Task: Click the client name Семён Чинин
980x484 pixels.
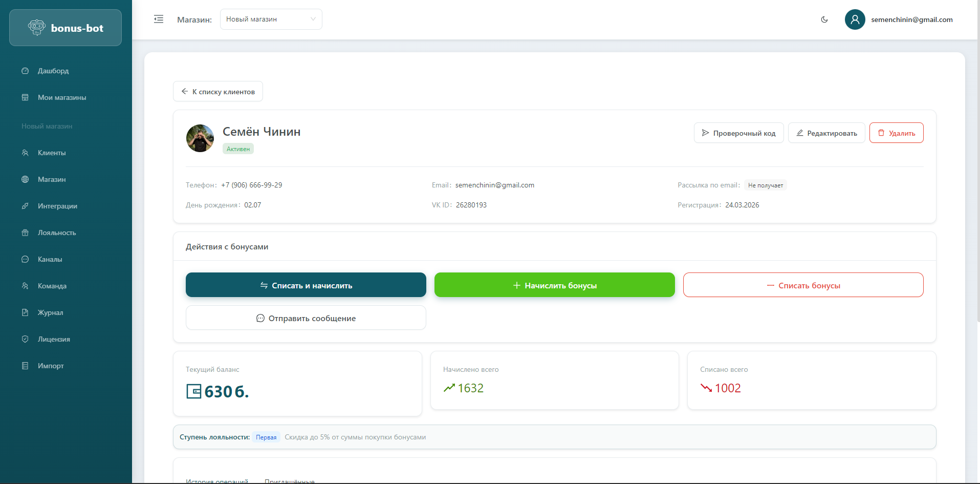Action: click(262, 132)
